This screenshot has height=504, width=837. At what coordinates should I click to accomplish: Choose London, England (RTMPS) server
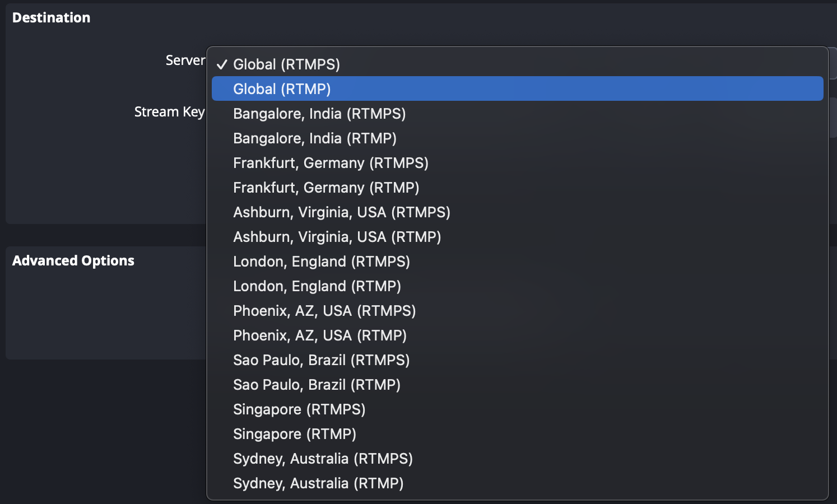click(322, 262)
